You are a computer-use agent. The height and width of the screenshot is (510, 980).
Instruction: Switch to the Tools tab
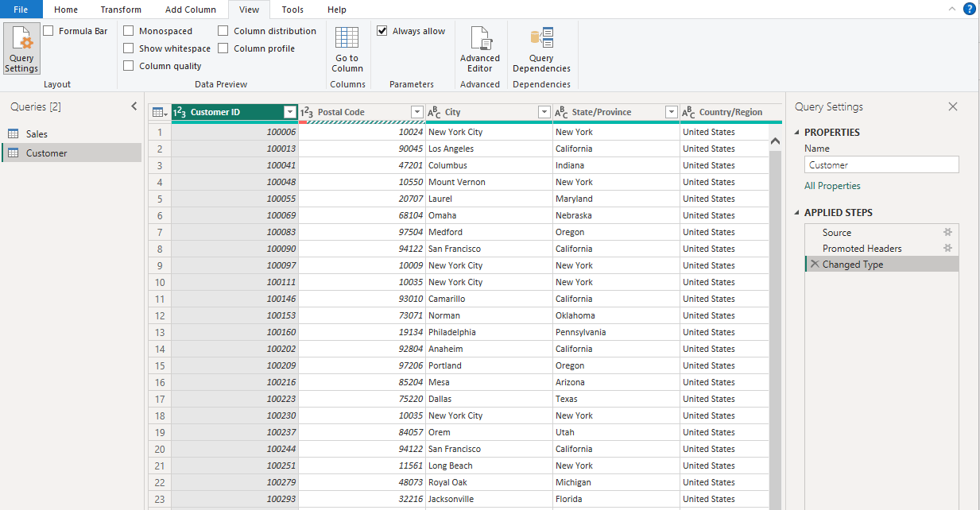[292, 10]
